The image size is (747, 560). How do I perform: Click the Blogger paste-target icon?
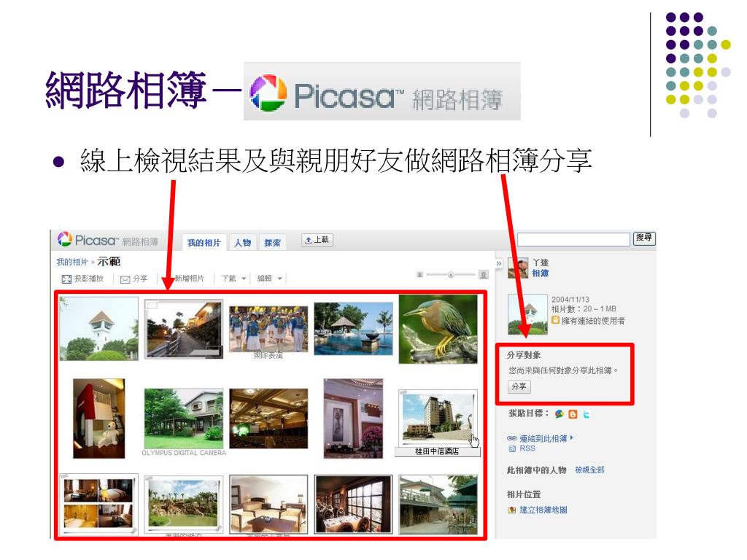click(573, 414)
